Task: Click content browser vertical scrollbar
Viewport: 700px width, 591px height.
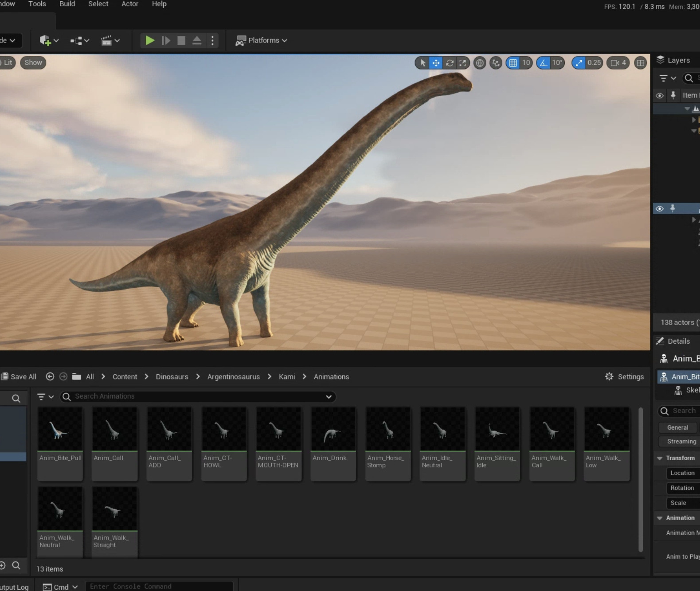Action: click(641, 479)
